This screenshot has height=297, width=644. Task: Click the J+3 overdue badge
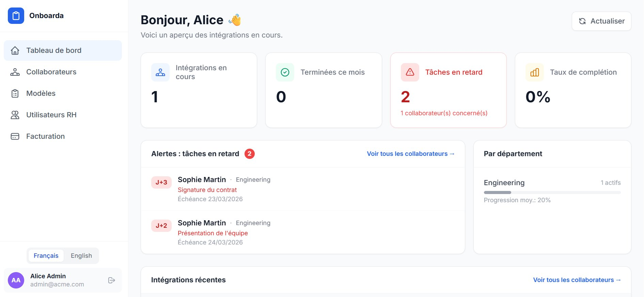pyautogui.click(x=161, y=182)
